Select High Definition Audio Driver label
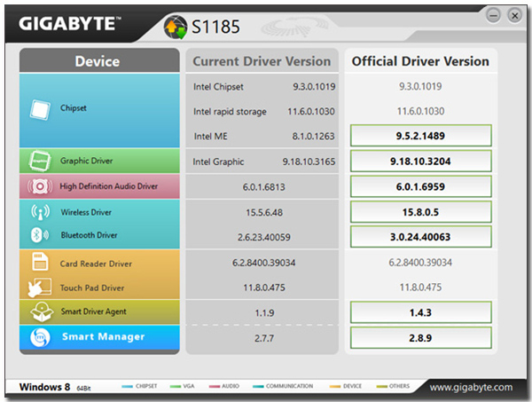 (x=108, y=186)
